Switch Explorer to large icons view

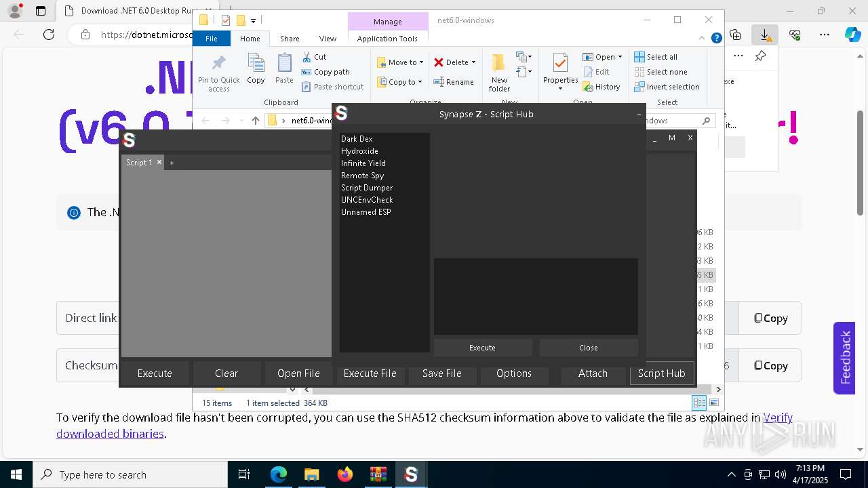[x=713, y=403]
